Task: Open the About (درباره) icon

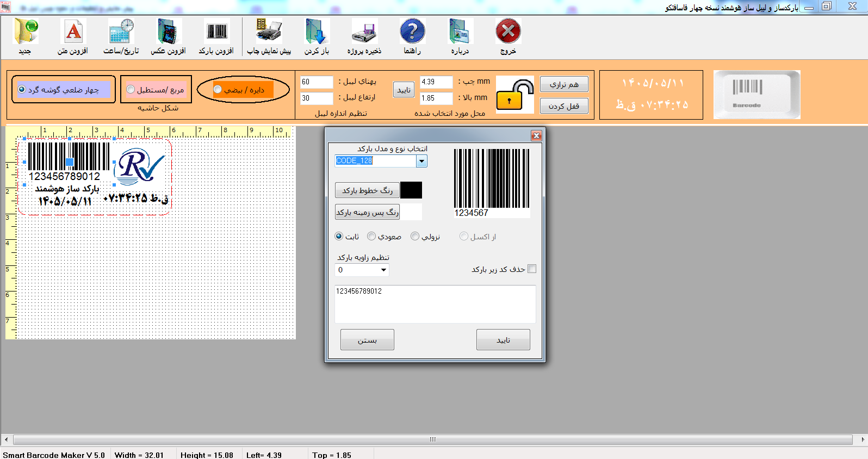Action: [x=460, y=31]
